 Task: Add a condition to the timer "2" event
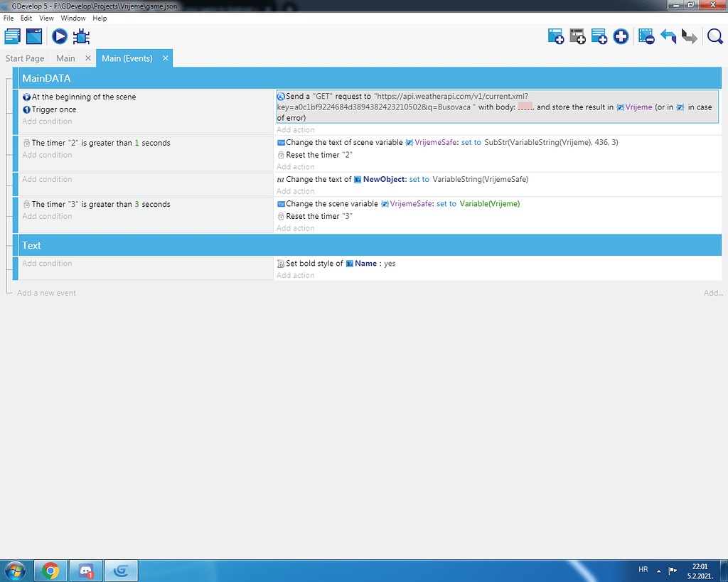pyautogui.click(x=47, y=155)
